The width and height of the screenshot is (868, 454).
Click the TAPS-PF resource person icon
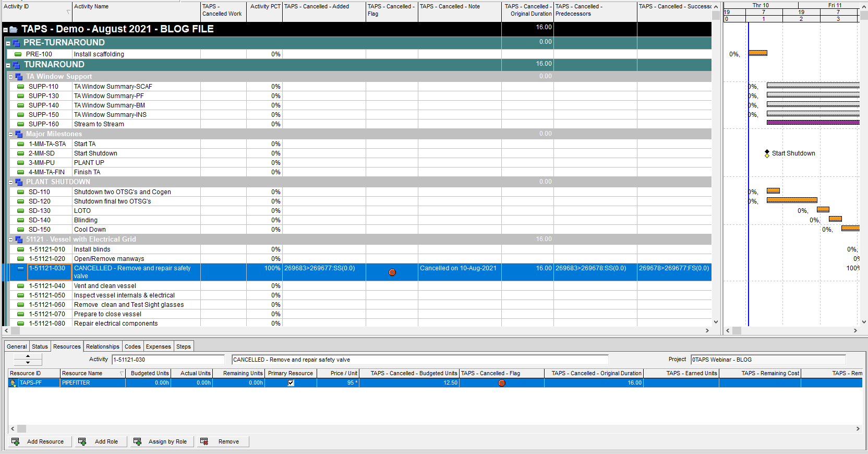(x=13, y=383)
